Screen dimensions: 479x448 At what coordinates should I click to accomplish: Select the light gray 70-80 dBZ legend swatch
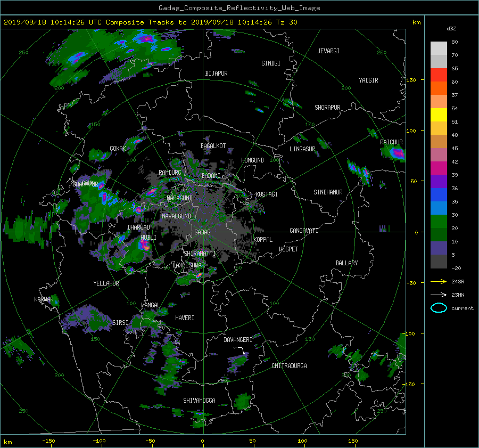pyautogui.click(x=439, y=48)
